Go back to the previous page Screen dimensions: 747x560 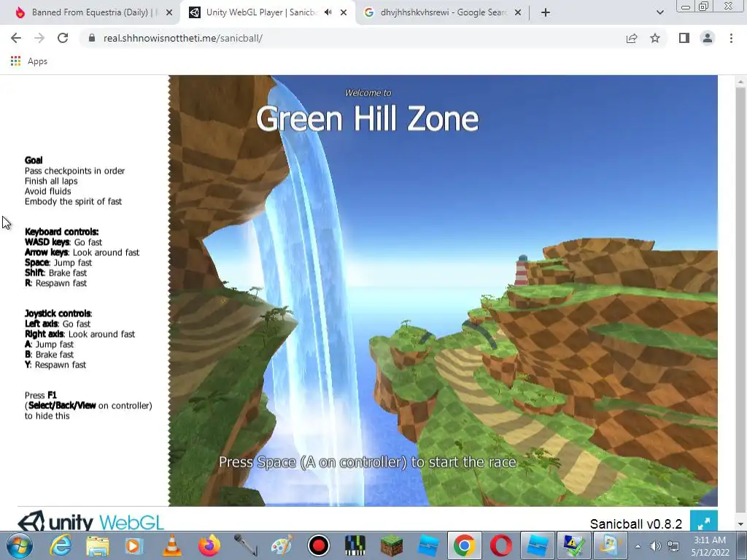[x=16, y=38]
